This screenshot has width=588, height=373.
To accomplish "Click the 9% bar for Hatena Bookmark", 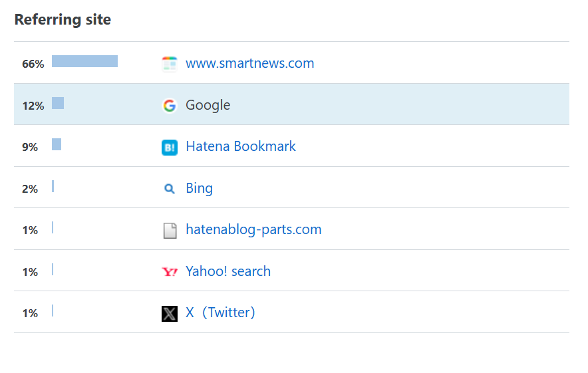I will 57,144.
